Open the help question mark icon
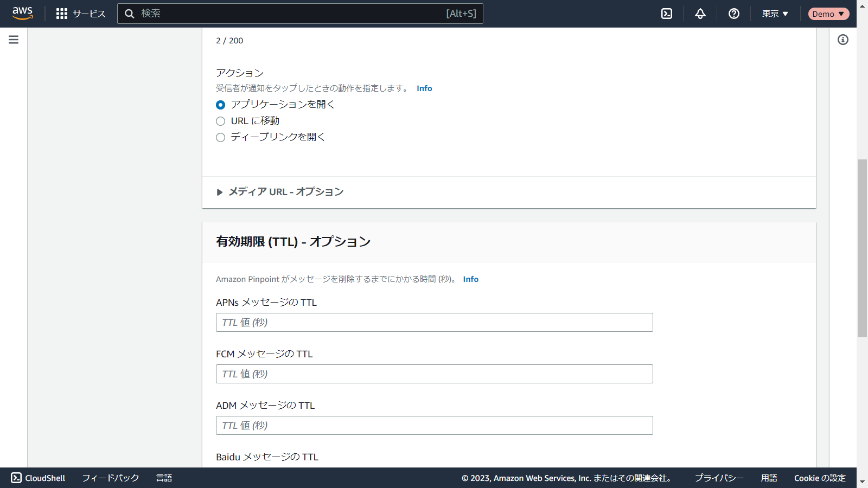 point(734,14)
